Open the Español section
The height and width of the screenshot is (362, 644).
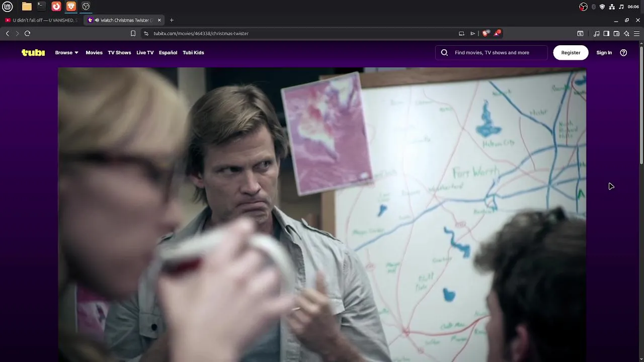(x=168, y=52)
